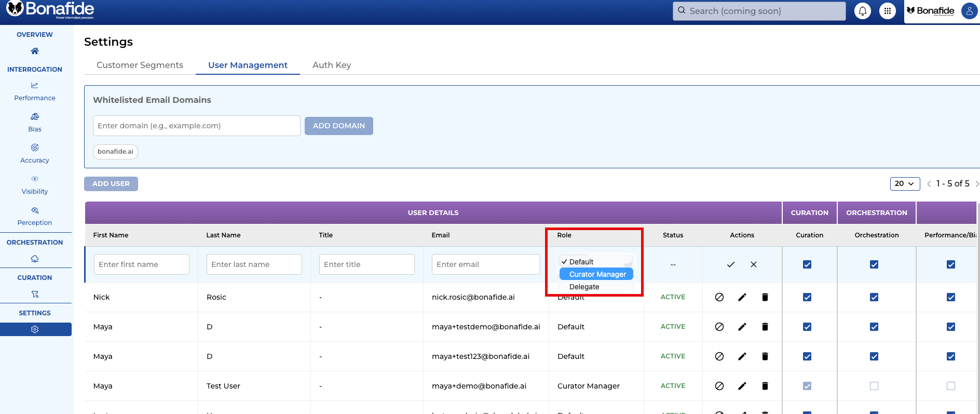Image resolution: width=980 pixels, height=414 pixels.
Task: Enable Orchestration checkbox for Maya Test User
Action: pos(874,386)
